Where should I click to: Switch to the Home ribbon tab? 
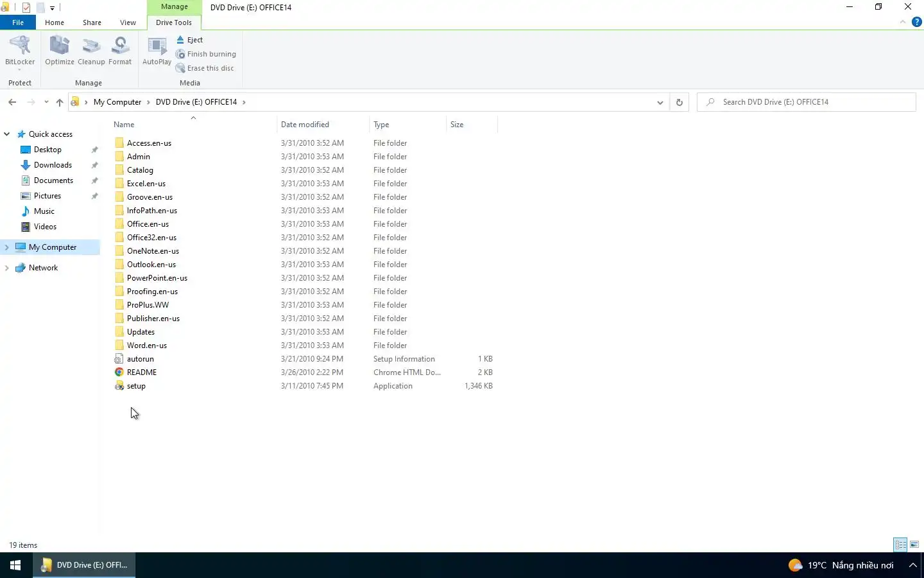55,22
